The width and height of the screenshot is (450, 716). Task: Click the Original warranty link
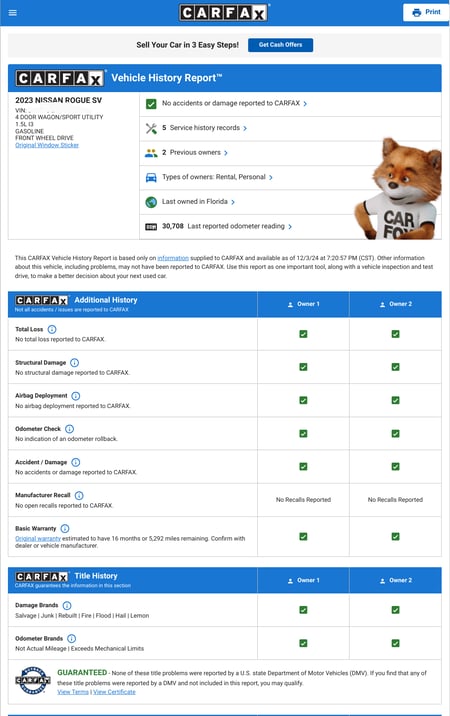point(38,539)
